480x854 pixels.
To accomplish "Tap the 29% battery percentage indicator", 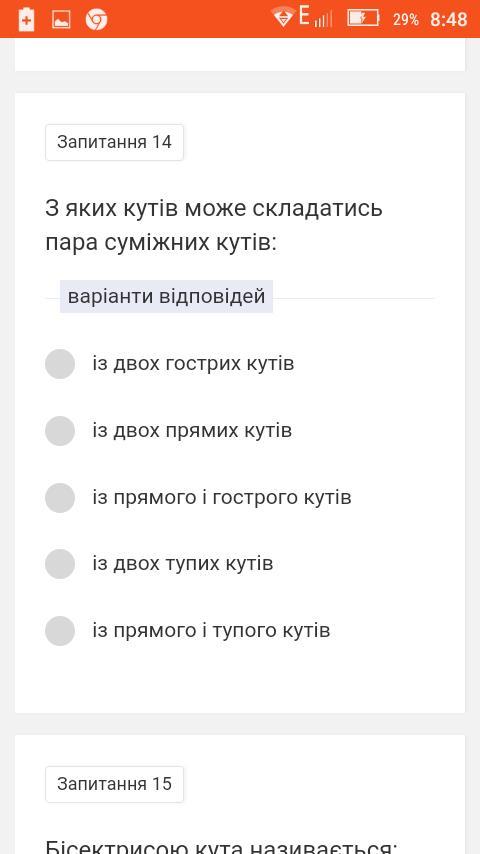I will coord(406,20).
